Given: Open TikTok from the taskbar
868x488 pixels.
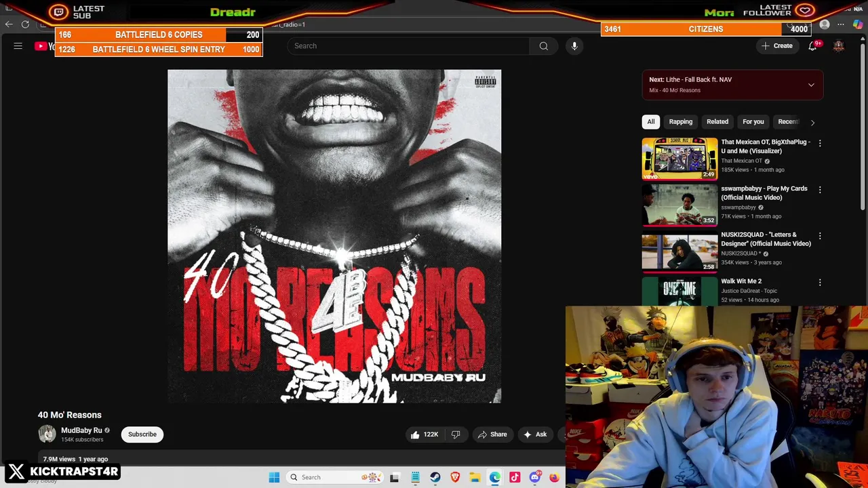Looking at the screenshot, I should click(515, 477).
